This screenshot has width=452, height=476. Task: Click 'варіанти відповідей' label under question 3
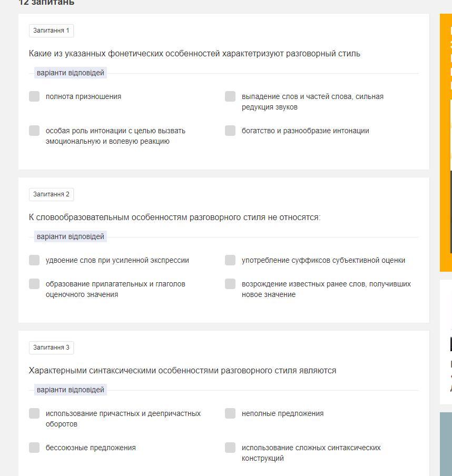(x=71, y=390)
